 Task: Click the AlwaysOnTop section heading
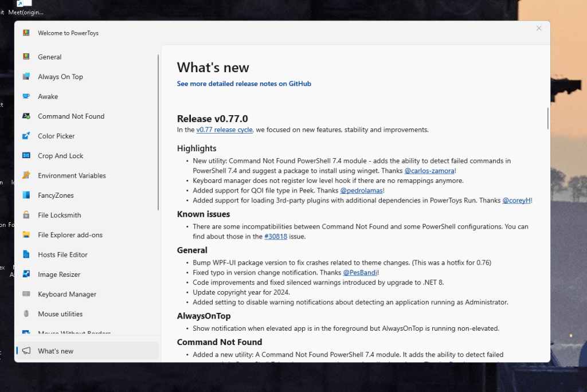tap(204, 316)
